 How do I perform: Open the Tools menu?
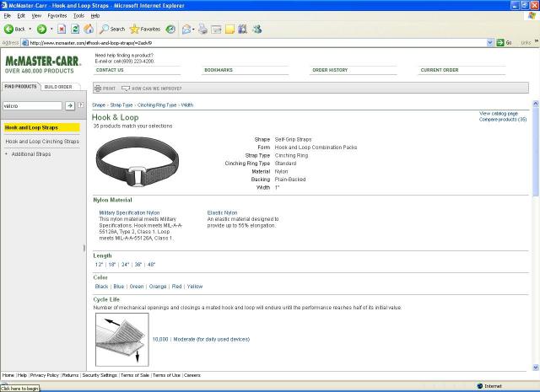coord(78,15)
